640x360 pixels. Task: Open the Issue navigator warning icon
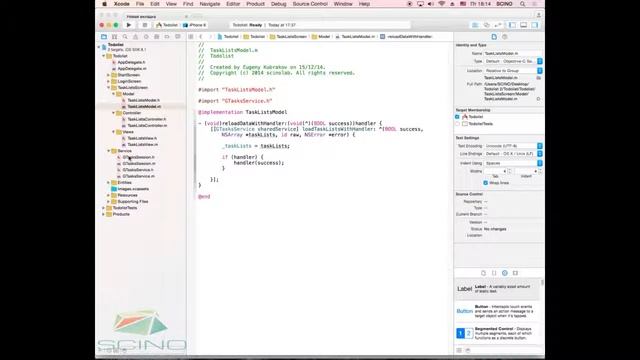point(136,37)
